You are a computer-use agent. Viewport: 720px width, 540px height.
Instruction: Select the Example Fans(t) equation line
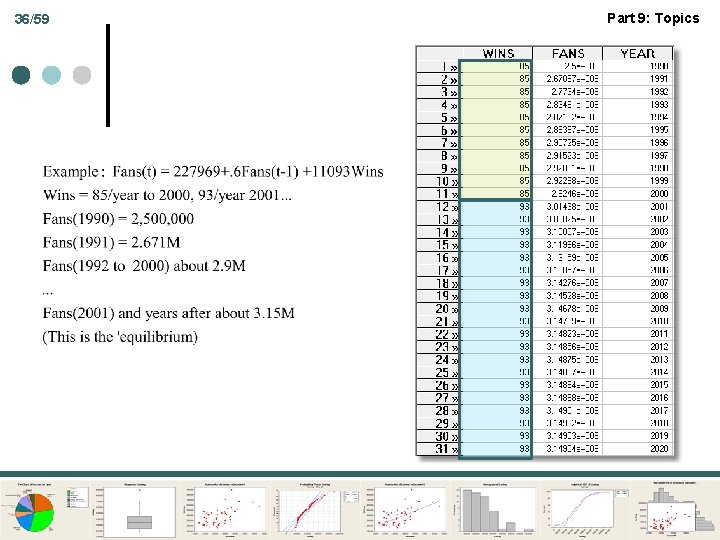[x=213, y=172]
